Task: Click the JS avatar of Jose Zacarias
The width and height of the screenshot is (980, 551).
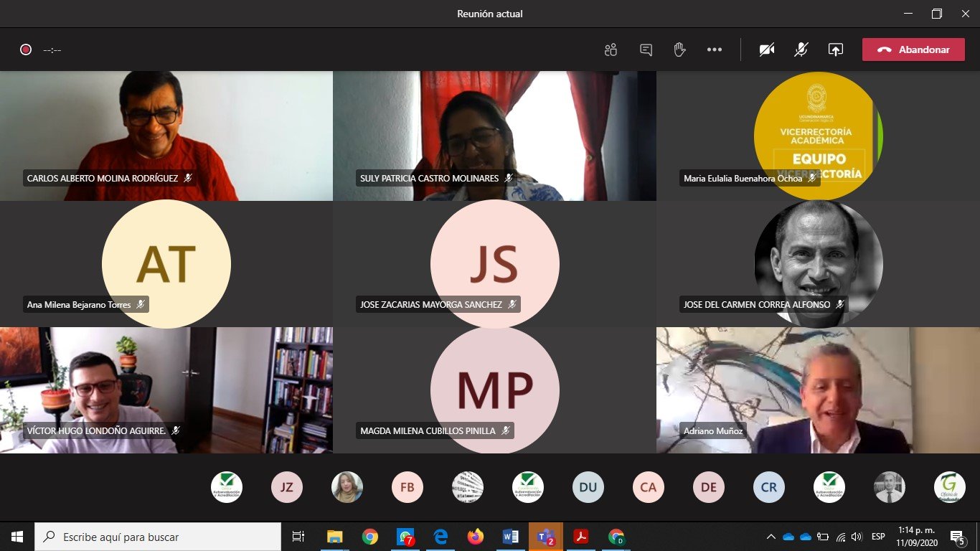Action: click(494, 264)
